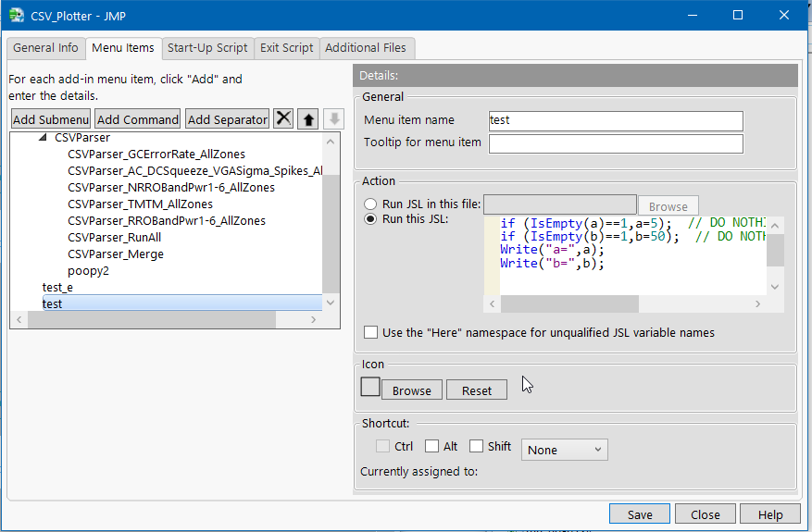Click the script editor horizontal scrollbar thumb
The width and height of the screenshot is (812, 532).
[569, 303]
